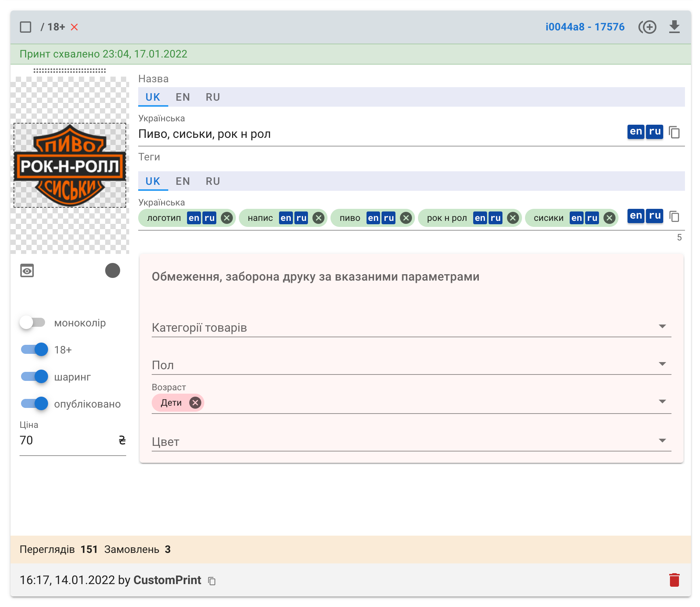Switch title to RU tab
Image resolution: width=700 pixels, height=607 pixels.
213,97
